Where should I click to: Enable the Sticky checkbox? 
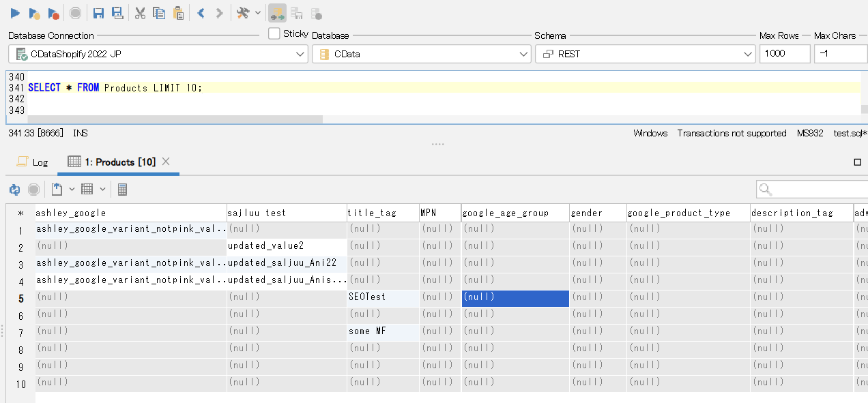274,33
